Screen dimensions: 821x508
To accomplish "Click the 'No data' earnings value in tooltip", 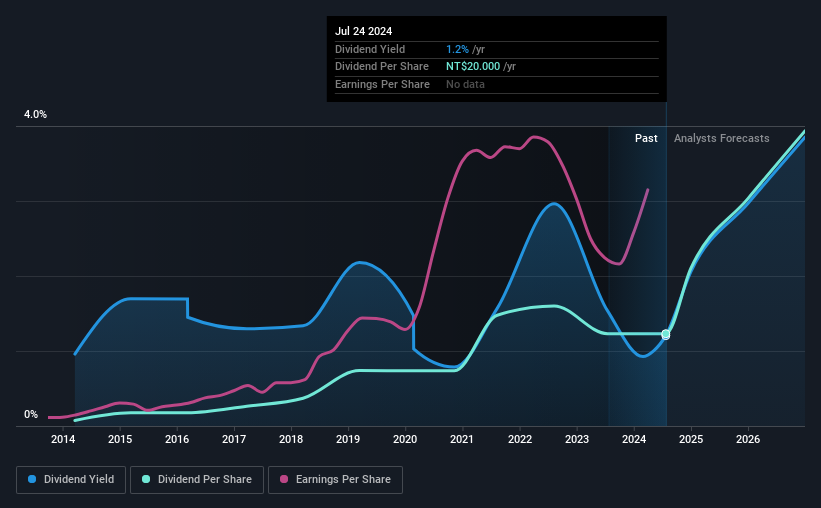I will coord(465,84).
